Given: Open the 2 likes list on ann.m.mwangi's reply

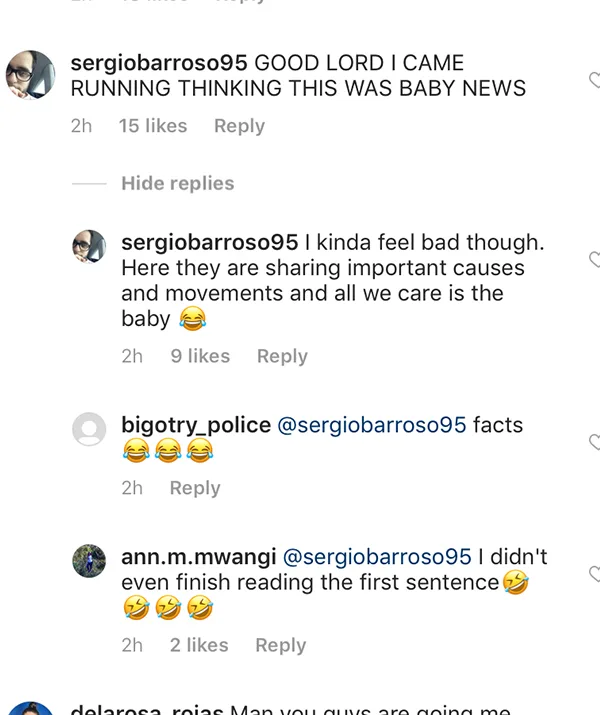Looking at the screenshot, I should pyautogui.click(x=198, y=645).
